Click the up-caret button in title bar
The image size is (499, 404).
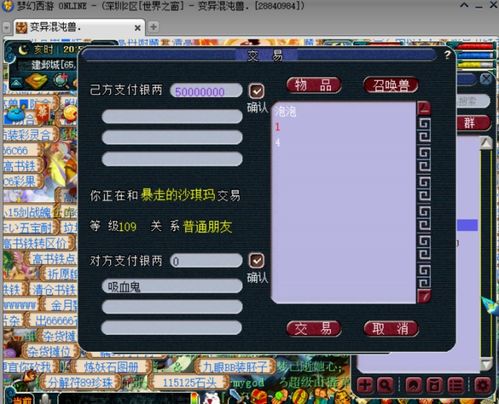tap(464, 5)
